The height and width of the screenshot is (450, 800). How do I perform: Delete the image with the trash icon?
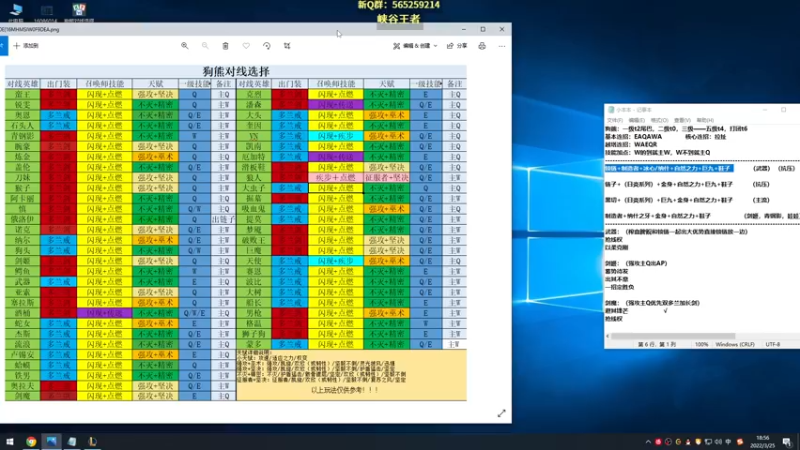coord(226,46)
